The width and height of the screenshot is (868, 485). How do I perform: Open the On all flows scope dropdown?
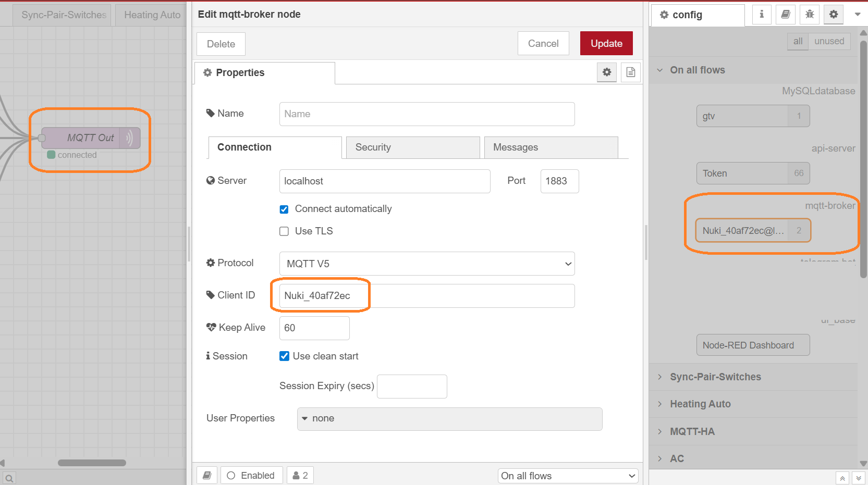(x=568, y=476)
